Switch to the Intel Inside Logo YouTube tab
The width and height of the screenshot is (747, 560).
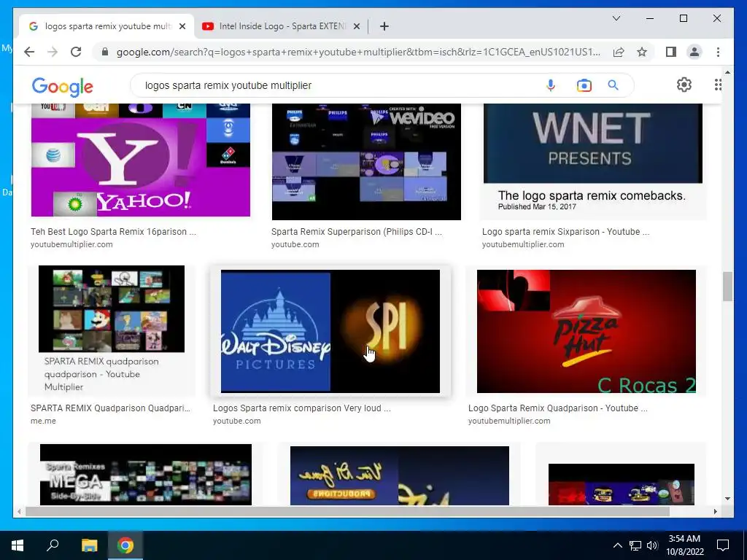(x=282, y=26)
